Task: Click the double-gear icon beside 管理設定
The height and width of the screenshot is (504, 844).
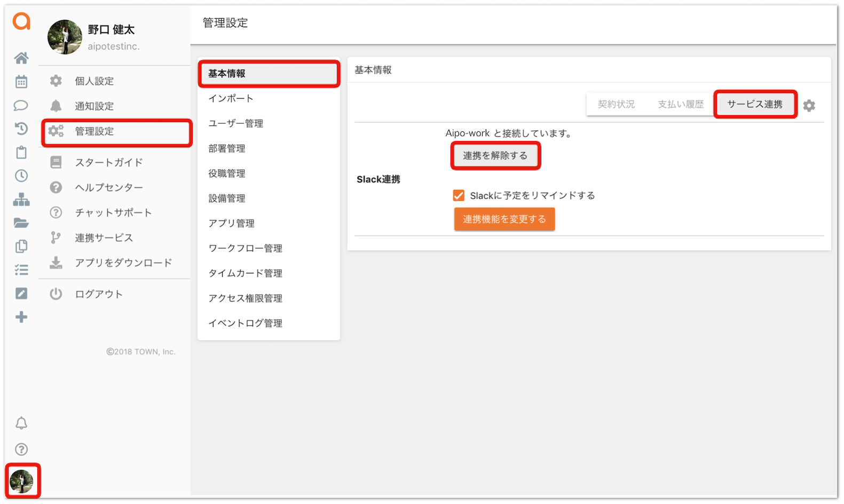Action: 56,131
